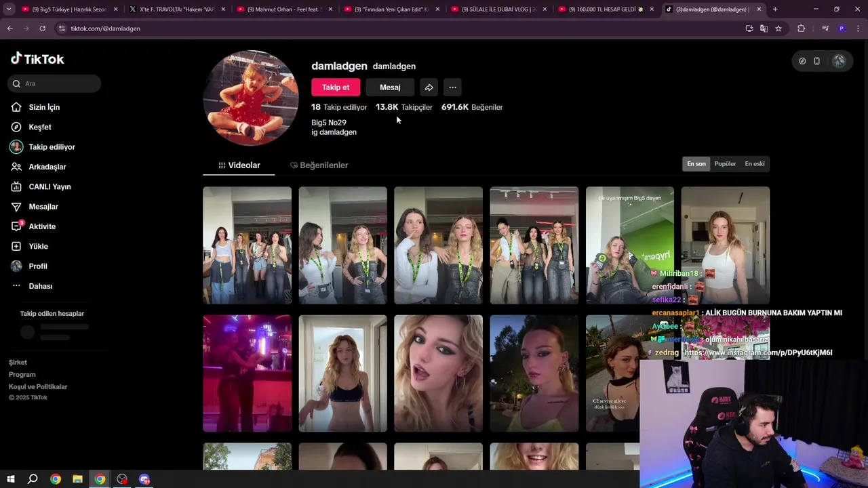Click the translate page icon

764,28
